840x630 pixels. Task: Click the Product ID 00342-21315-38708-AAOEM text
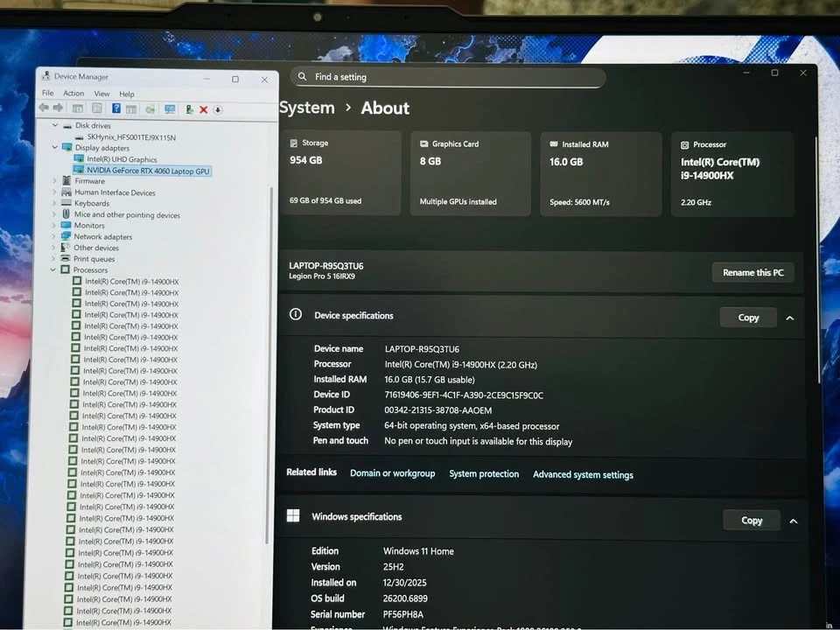[437, 410]
